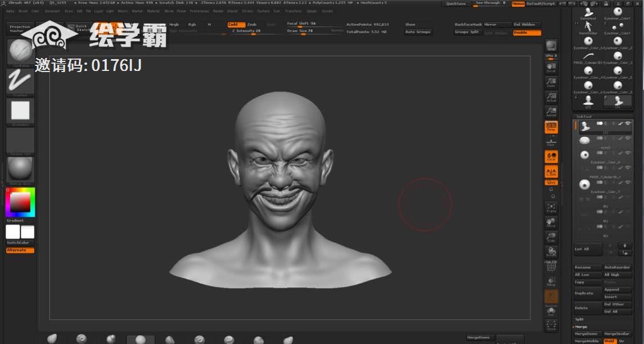Open Projection Master
This screenshot has width=644, height=344.
[x=20, y=28]
